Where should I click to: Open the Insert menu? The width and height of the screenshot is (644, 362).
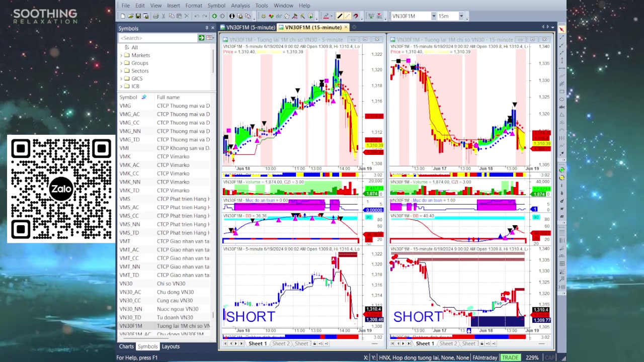pos(174,6)
